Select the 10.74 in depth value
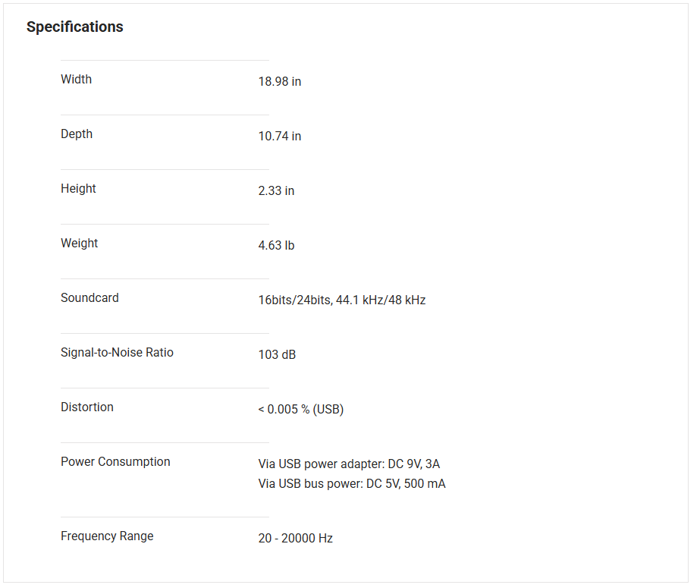Image resolution: width=700 pixels, height=588 pixels. [x=279, y=137]
